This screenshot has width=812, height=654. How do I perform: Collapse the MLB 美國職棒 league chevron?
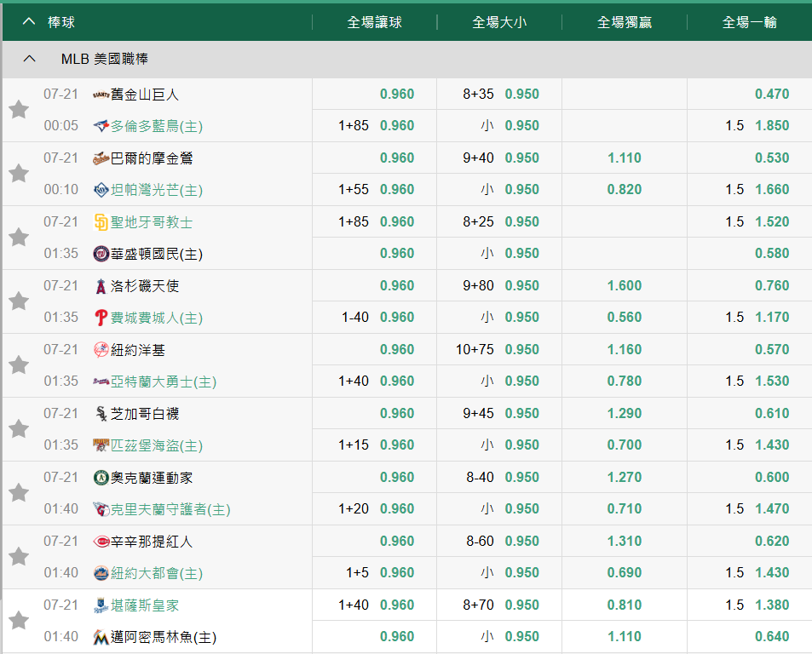click(x=30, y=59)
